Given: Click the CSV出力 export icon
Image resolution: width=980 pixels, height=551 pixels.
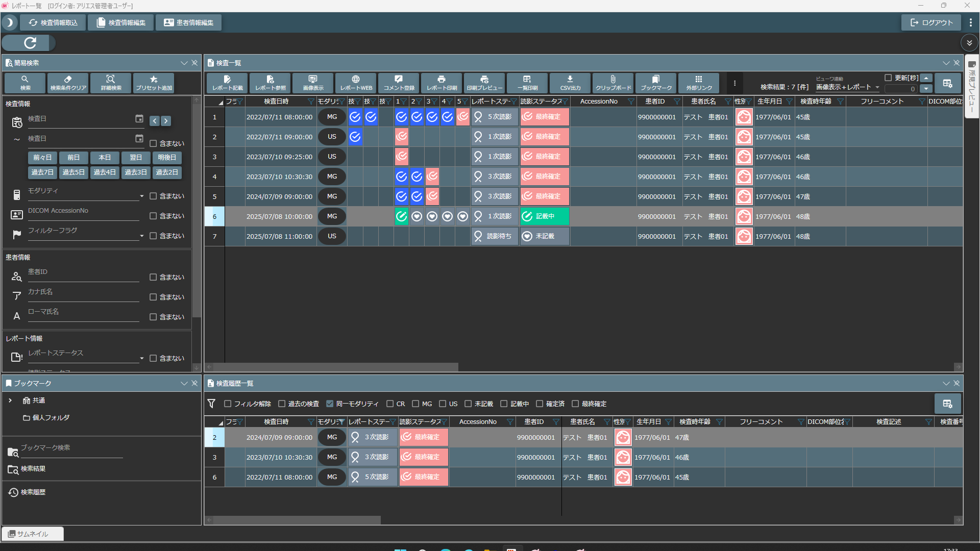Looking at the screenshot, I should point(570,83).
